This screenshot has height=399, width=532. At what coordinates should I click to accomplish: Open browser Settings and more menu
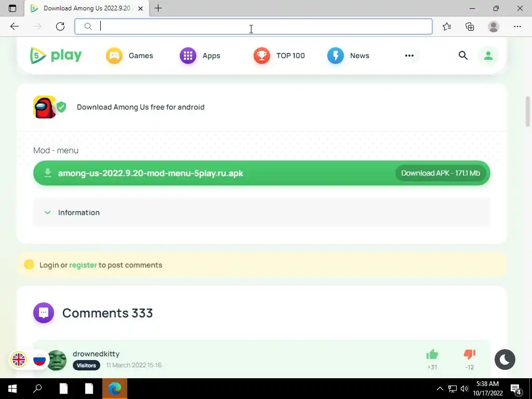point(517,26)
